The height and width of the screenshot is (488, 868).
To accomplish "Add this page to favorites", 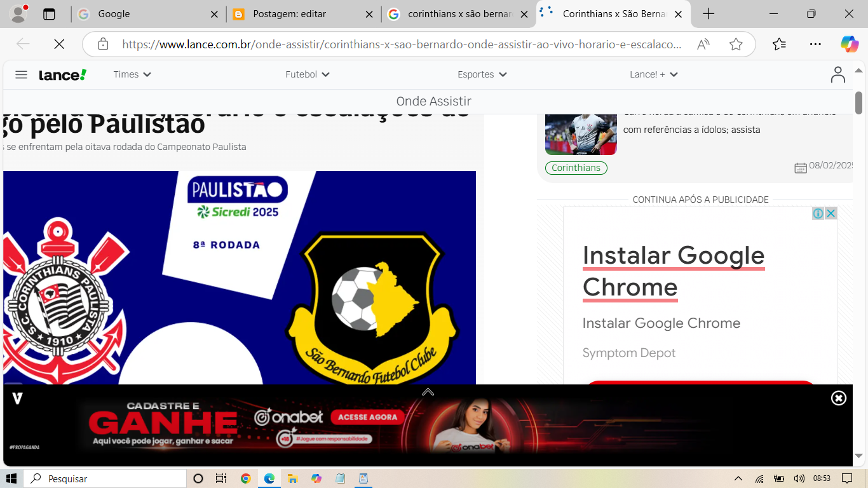I will [x=736, y=44].
